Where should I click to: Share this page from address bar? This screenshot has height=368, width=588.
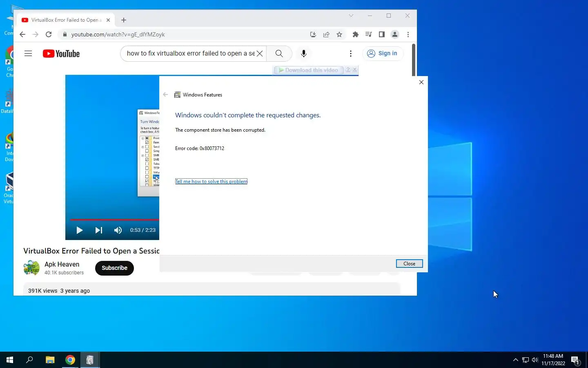coord(326,35)
